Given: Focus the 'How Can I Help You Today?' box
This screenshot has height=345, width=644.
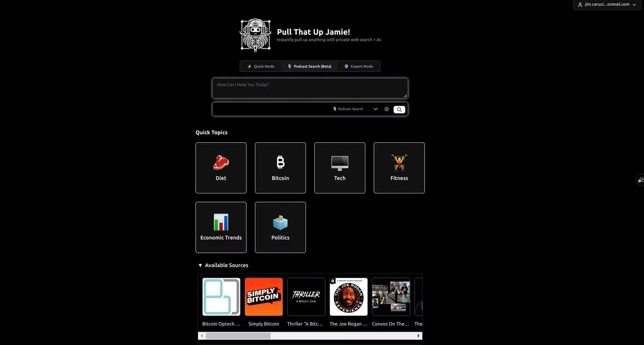Looking at the screenshot, I should (310, 88).
